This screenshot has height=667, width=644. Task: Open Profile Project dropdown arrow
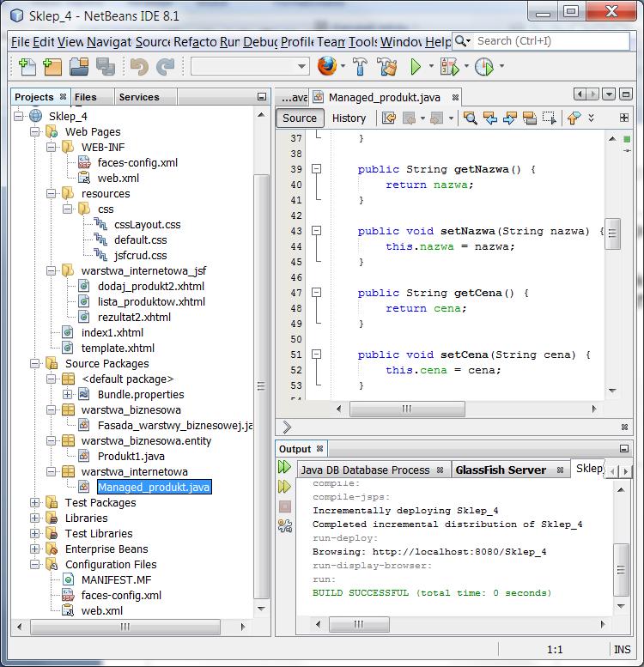click(x=502, y=66)
